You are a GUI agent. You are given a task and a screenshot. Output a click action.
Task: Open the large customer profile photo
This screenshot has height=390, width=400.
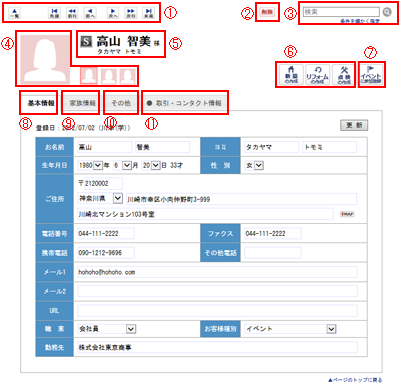(x=45, y=59)
